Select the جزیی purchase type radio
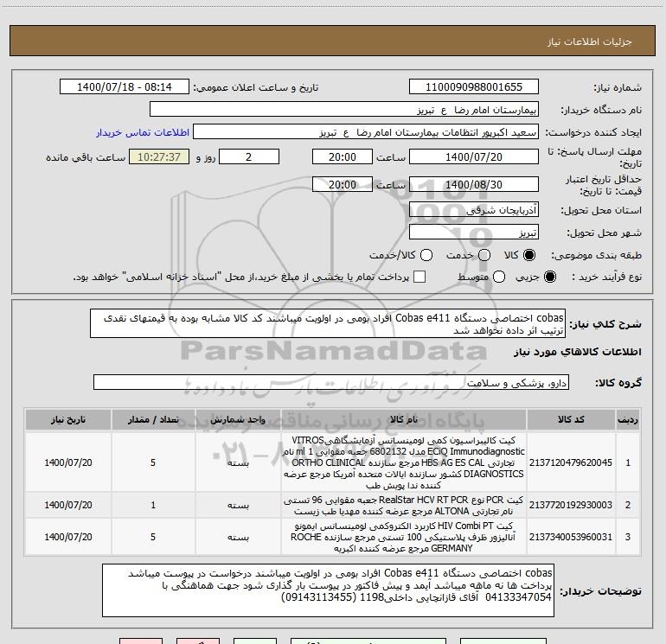Image resolution: width=666 pixels, height=644 pixels. (x=549, y=277)
